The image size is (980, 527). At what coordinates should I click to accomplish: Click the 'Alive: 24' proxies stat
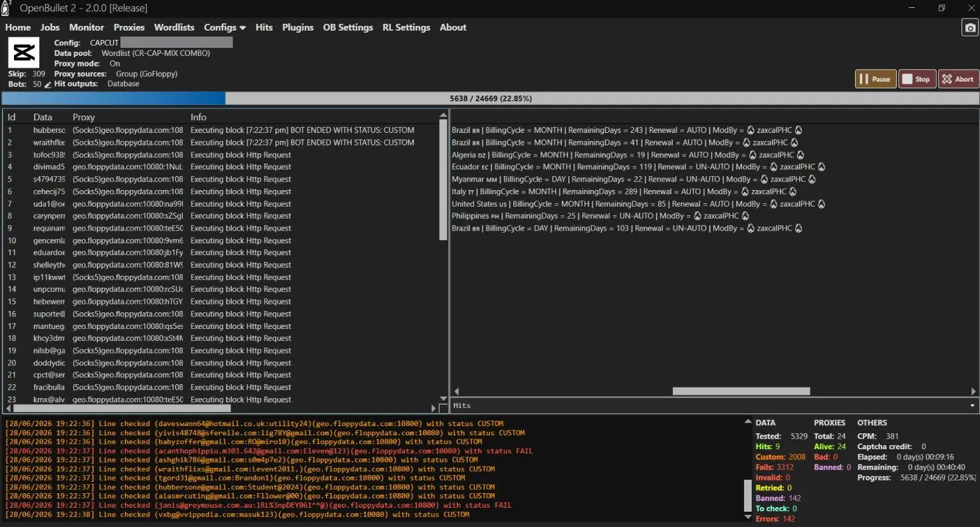pyautogui.click(x=830, y=447)
